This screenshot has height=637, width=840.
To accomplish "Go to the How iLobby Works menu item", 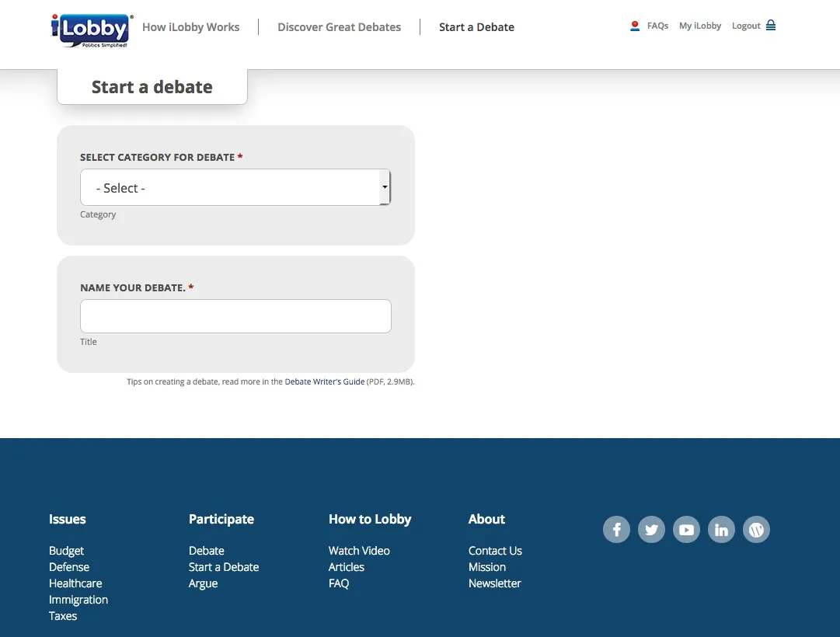I will pos(190,26).
